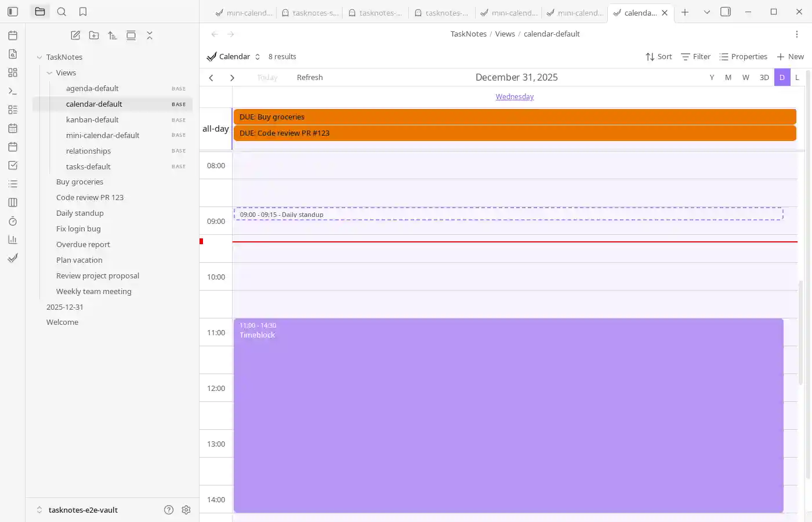Viewport: 812px width, 522px height.
Task: Open the bookmarks icon in sidebar header
Action: [x=83, y=12]
